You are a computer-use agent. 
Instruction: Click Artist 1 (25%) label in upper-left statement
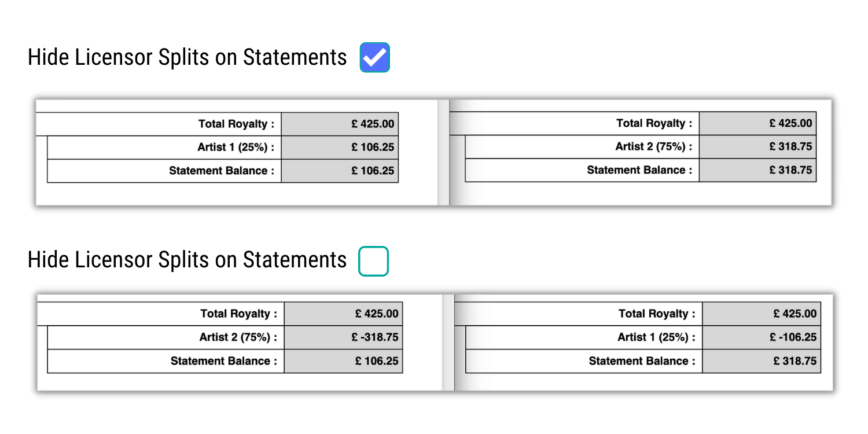coord(236,148)
